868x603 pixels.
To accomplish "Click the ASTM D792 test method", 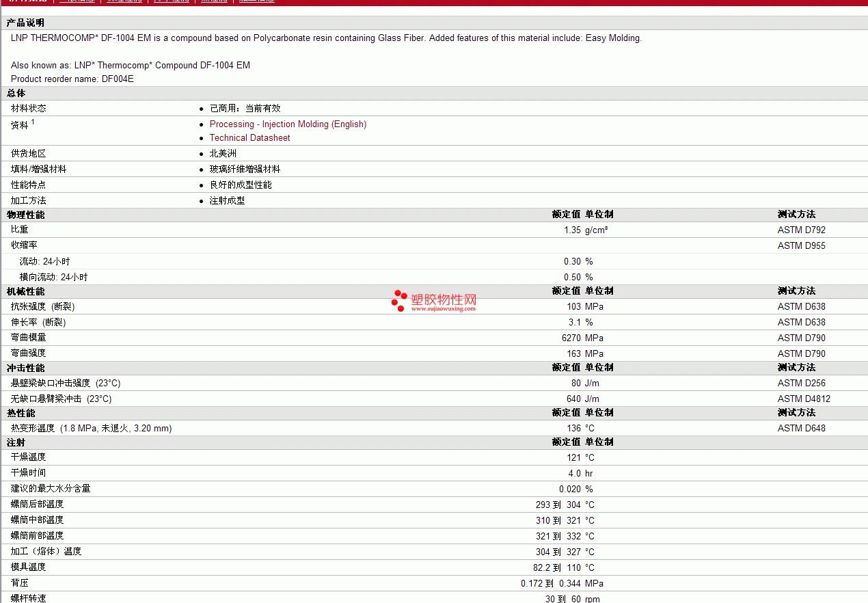I will point(802,230).
